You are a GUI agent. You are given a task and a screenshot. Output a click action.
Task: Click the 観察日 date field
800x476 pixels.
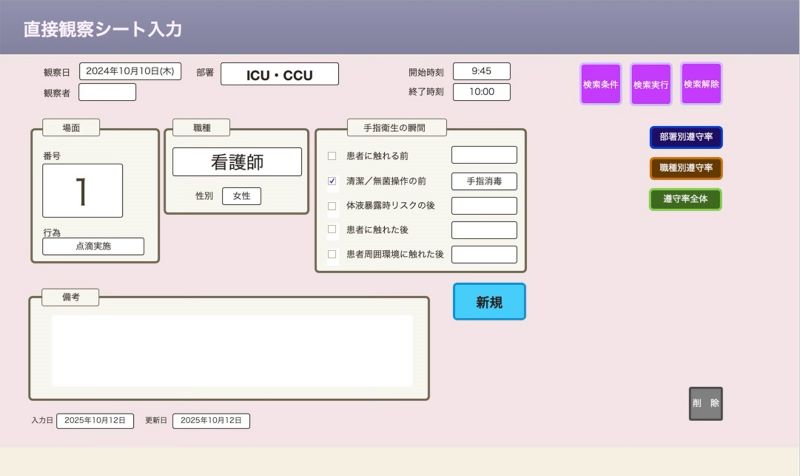pyautogui.click(x=130, y=71)
